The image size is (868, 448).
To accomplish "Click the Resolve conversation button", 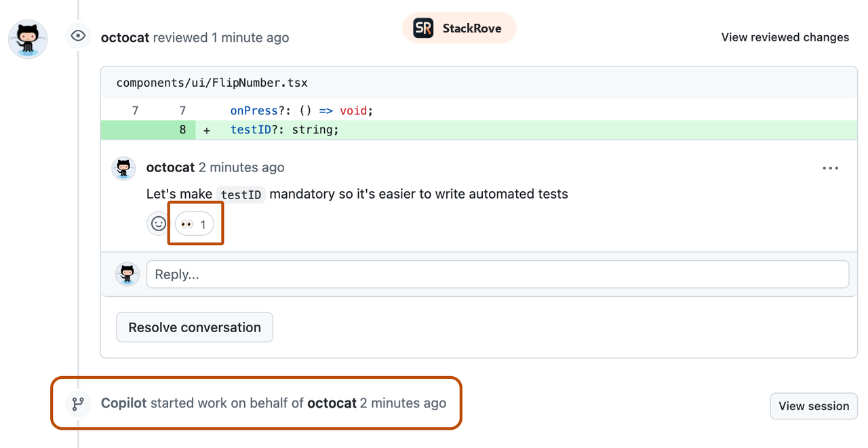I will pos(194,327).
